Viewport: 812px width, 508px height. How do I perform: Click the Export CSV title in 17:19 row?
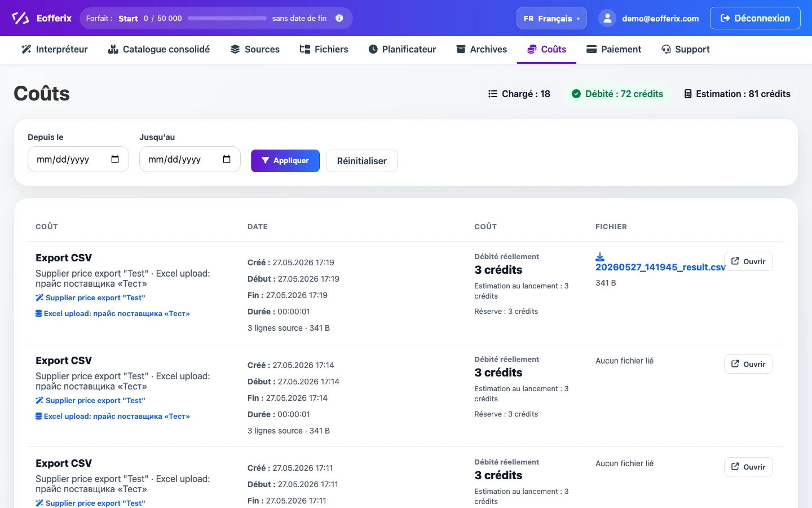(64, 258)
